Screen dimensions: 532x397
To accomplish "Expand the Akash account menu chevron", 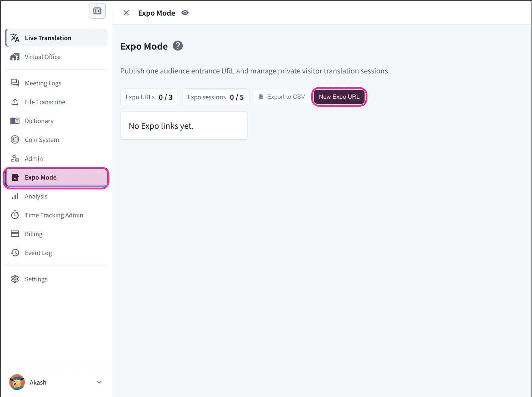I will (99, 382).
